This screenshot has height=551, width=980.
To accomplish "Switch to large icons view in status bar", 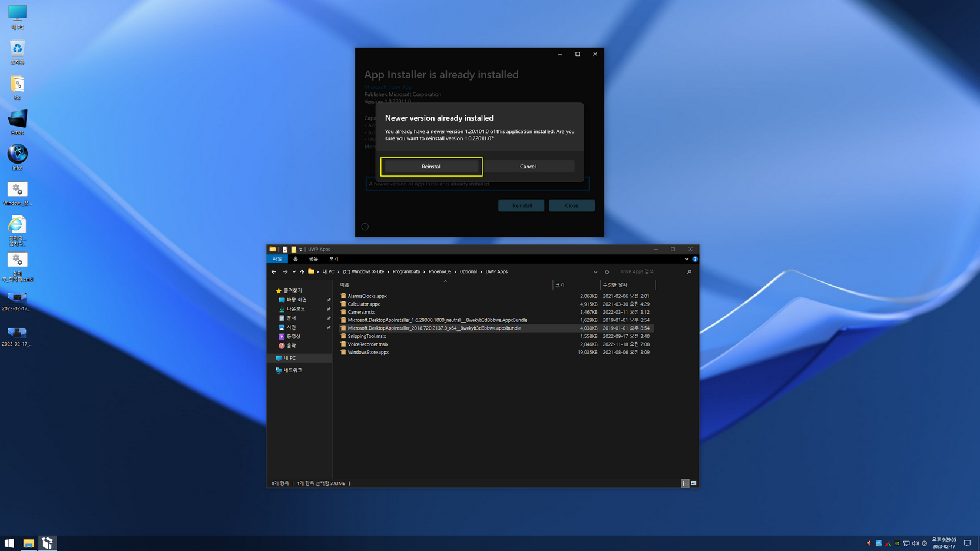I will coord(694,483).
